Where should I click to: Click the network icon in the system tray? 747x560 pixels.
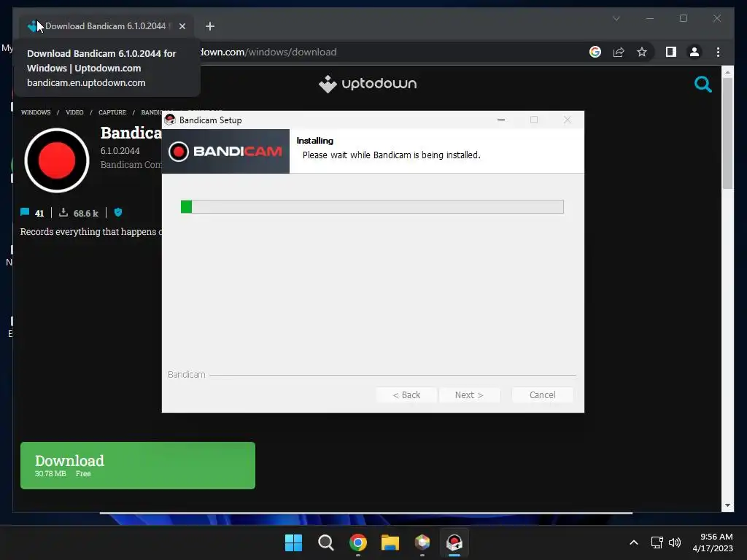point(657,542)
